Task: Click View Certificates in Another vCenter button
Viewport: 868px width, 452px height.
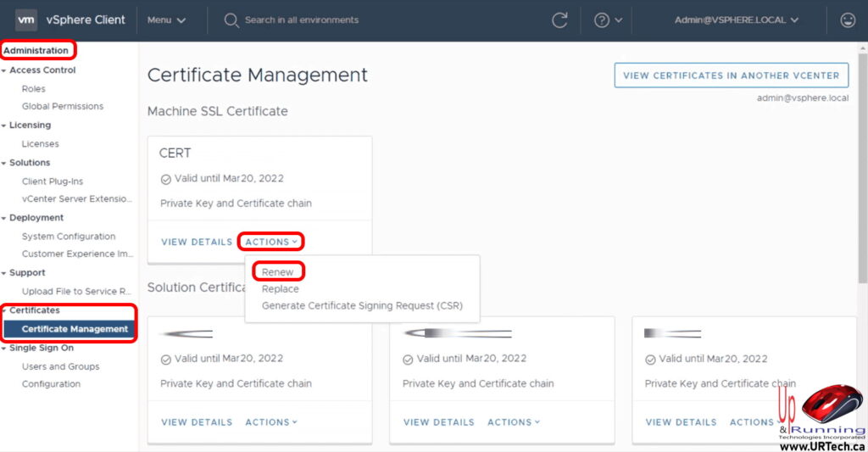Action: coord(731,75)
